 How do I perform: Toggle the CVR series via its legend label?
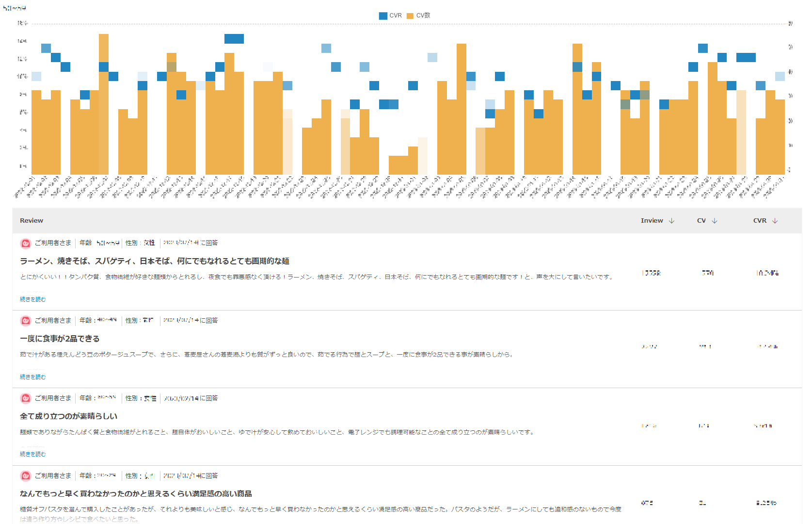pos(396,16)
